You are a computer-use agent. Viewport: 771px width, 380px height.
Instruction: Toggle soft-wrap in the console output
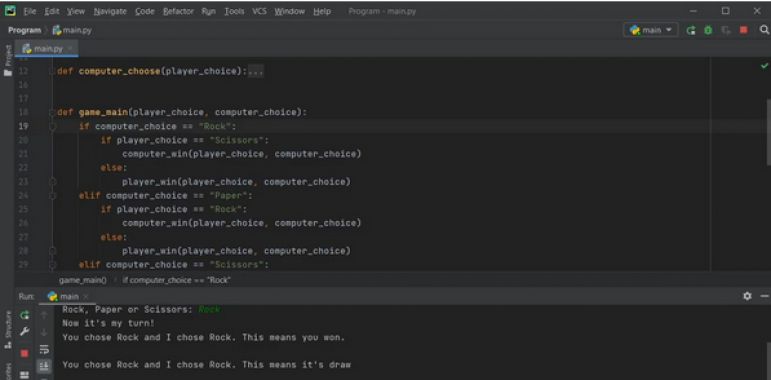coord(44,350)
